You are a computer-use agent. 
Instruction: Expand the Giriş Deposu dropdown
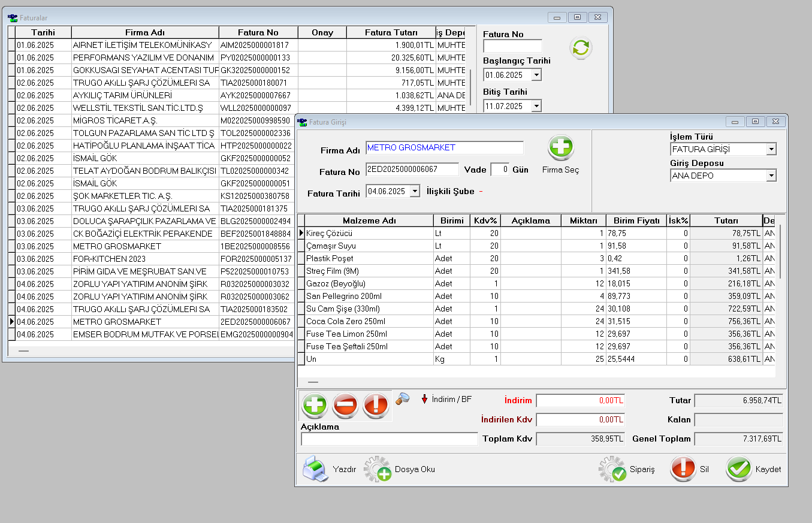771,176
